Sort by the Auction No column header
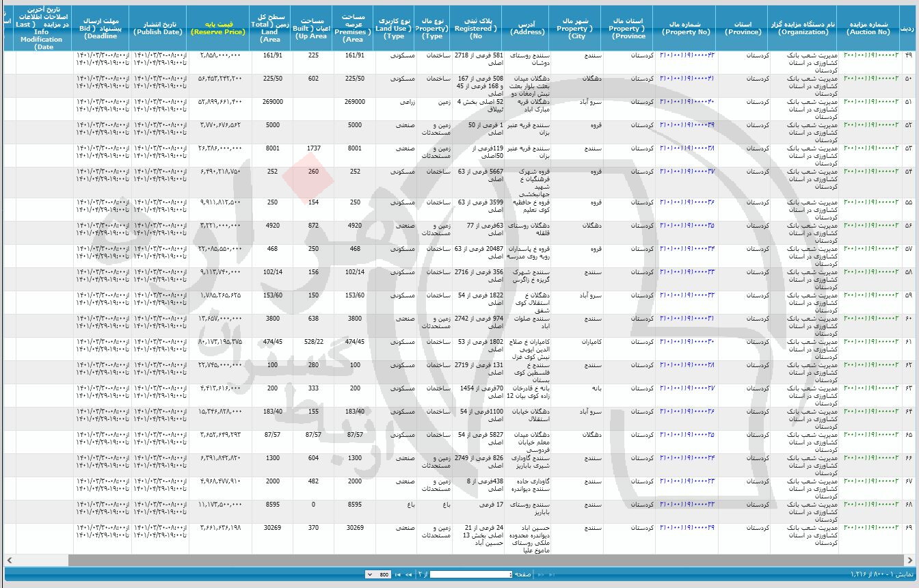Screen dimensions: 919x588 [x=868, y=27]
